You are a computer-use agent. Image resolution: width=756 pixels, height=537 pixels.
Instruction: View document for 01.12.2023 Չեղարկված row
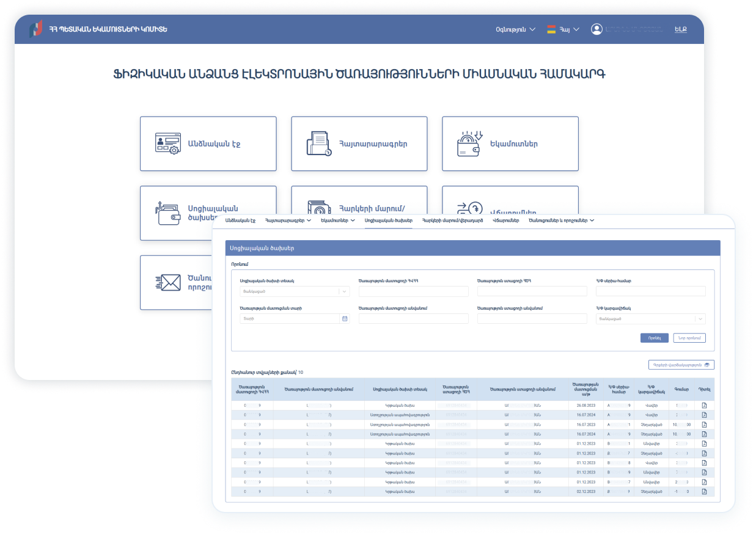(x=704, y=453)
